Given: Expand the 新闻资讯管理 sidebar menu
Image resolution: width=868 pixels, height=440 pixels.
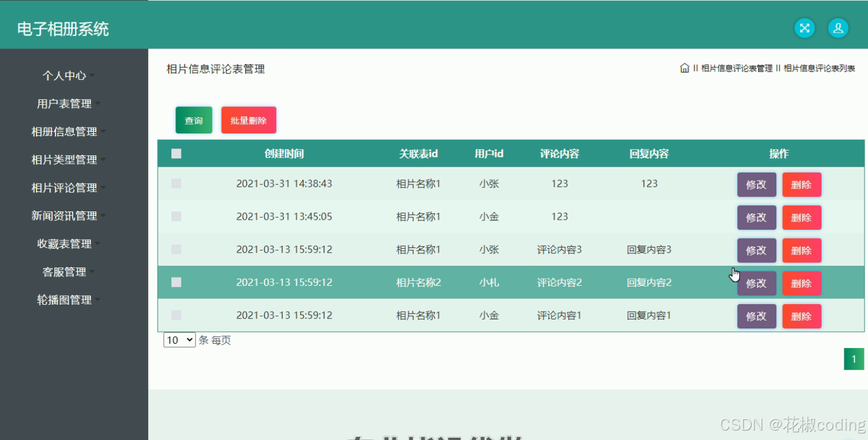Looking at the screenshot, I should 68,216.
